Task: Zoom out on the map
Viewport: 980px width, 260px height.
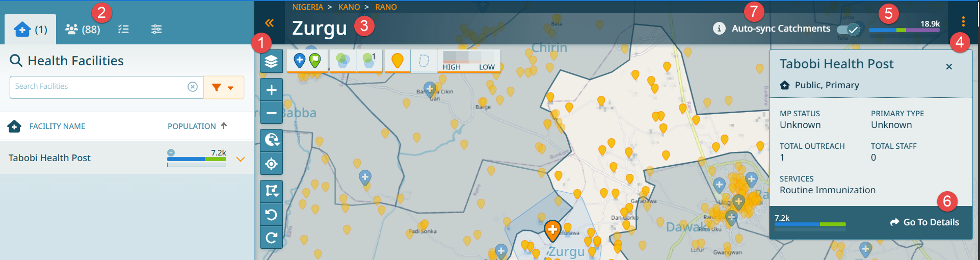Action: click(271, 113)
